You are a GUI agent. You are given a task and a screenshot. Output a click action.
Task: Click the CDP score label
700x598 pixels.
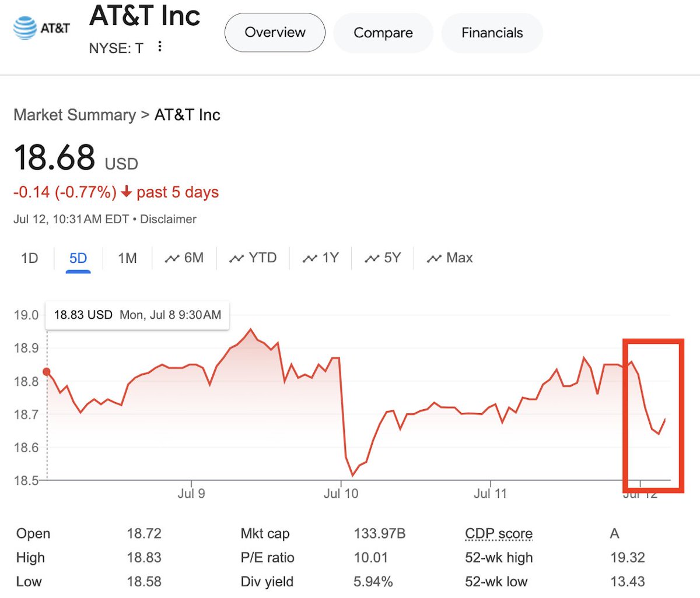click(x=499, y=533)
